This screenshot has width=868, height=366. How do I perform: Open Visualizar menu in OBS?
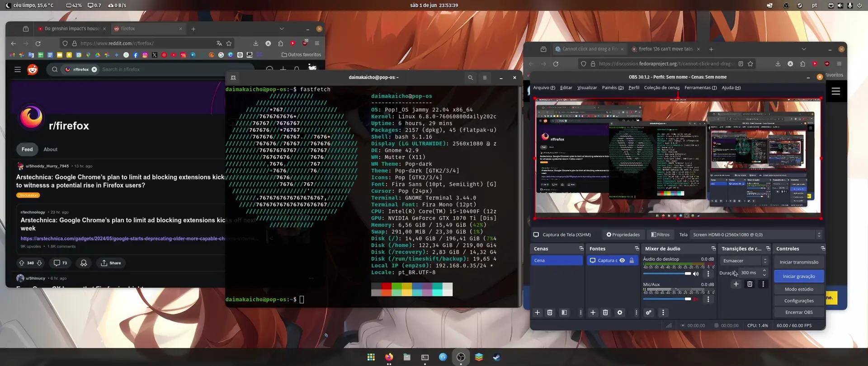[587, 88]
